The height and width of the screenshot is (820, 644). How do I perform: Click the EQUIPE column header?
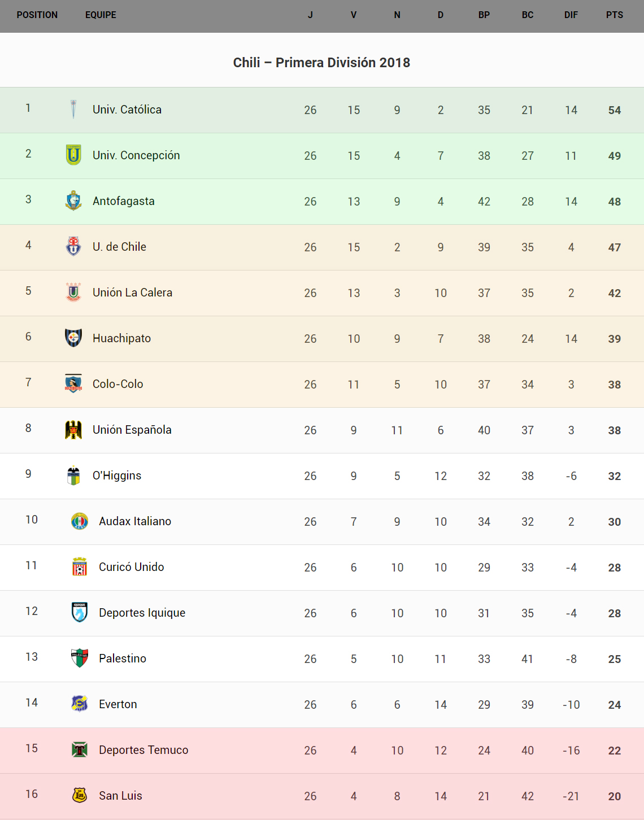pyautogui.click(x=101, y=15)
